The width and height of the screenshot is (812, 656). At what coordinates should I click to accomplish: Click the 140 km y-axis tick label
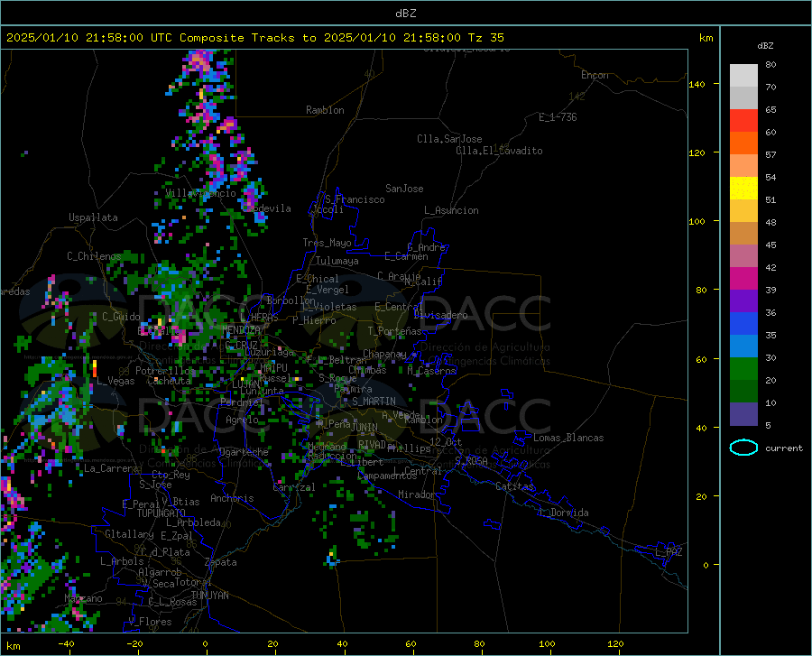coord(697,85)
